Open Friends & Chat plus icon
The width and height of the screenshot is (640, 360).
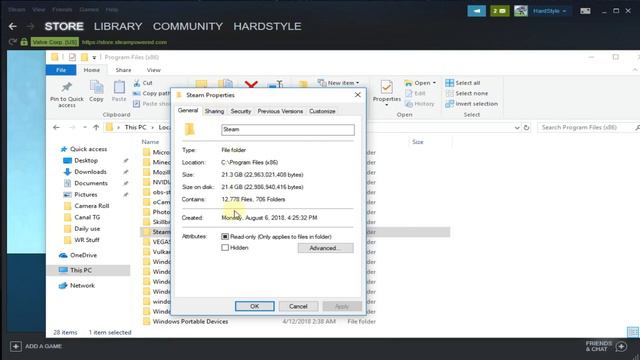[x=621, y=347]
